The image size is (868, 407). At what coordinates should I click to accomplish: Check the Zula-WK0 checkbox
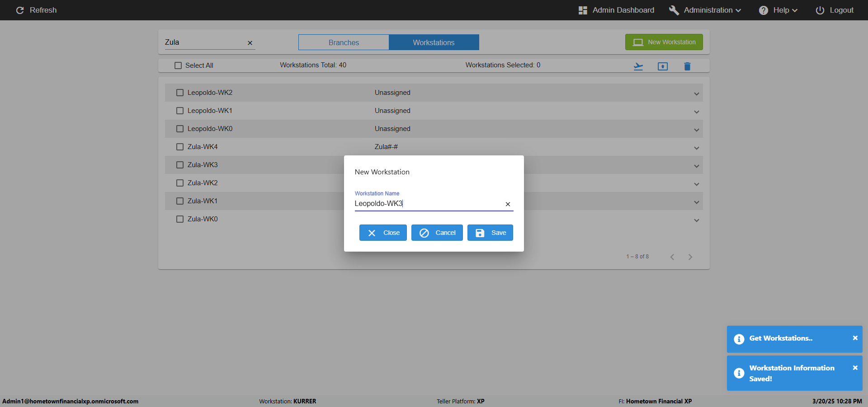tap(180, 219)
